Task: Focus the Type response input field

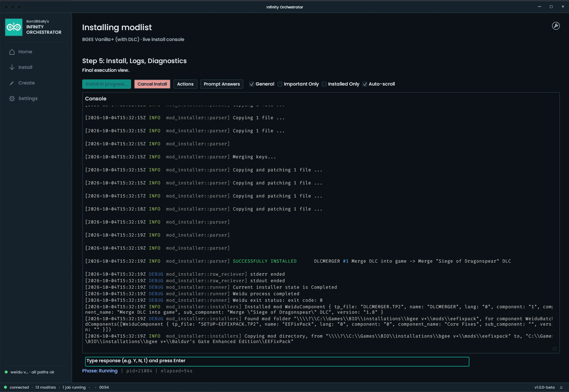Action: [x=277, y=362]
